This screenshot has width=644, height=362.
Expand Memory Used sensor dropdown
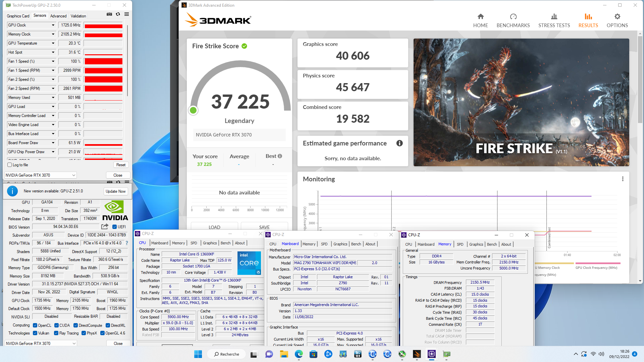[53, 98]
